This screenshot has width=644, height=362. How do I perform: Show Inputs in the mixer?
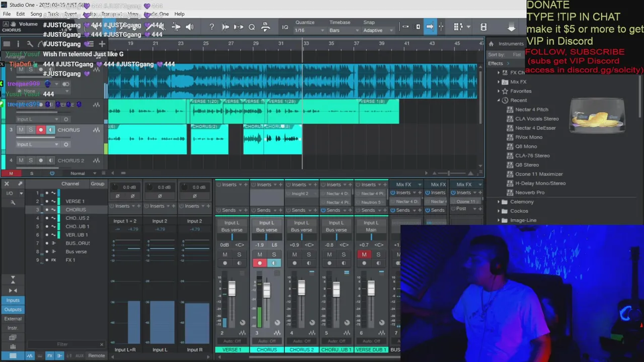pyautogui.click(x=13, y=300)
